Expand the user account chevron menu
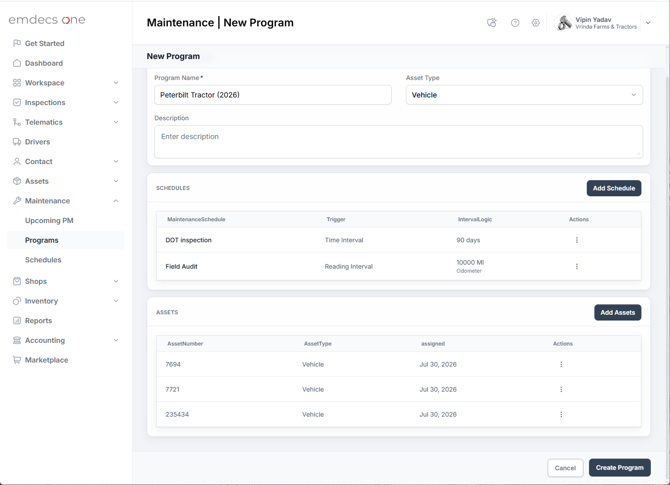The height and width of the screenshot is (485, 670). point(648,23)
